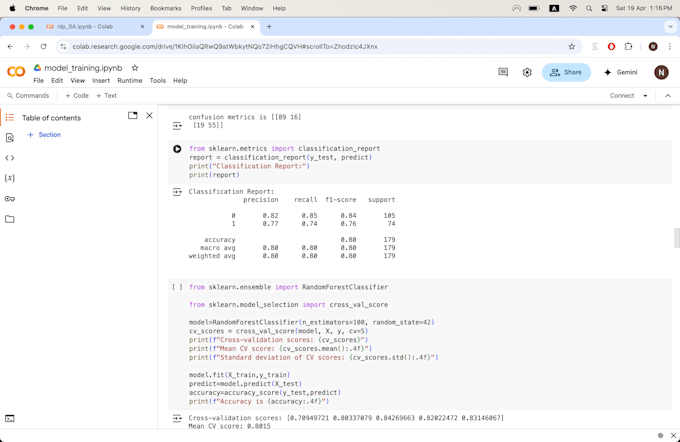Open the Variables inspector panel
This screenshot has width=680, height=442.
click(x=10, y=178)
